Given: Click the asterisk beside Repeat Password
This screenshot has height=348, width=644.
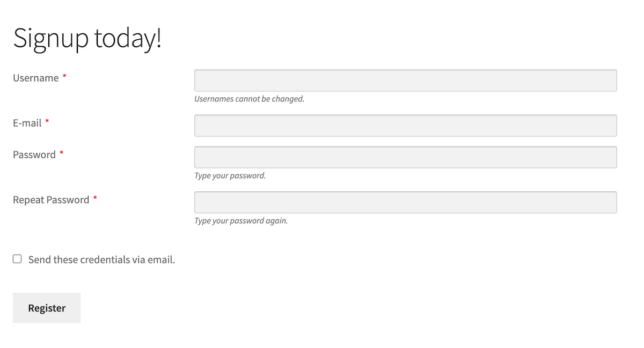Looking at the screenshot, I should point(95,199).
